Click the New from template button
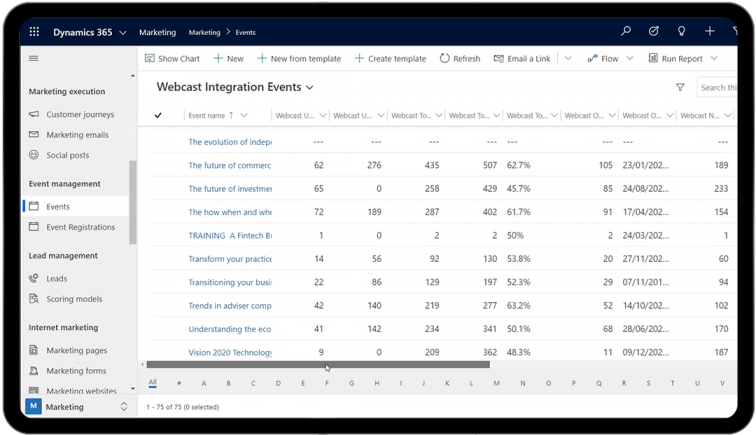The height and width of the screenshot is (435, 756). [x=299, y=59]
